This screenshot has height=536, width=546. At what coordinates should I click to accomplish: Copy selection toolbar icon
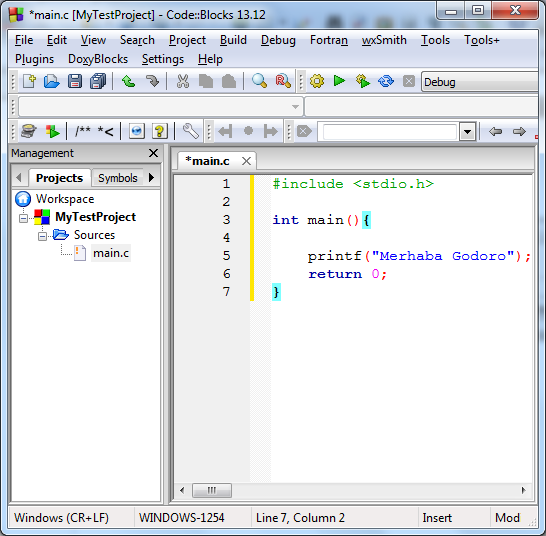[x=206, y=81]
